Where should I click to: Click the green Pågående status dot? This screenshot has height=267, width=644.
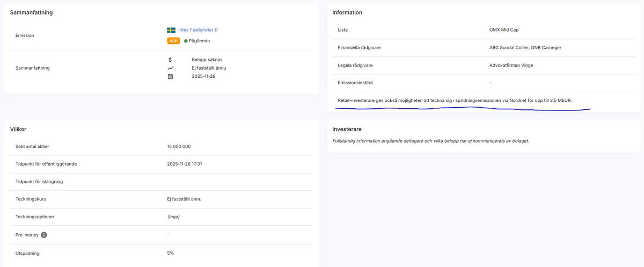186,41
